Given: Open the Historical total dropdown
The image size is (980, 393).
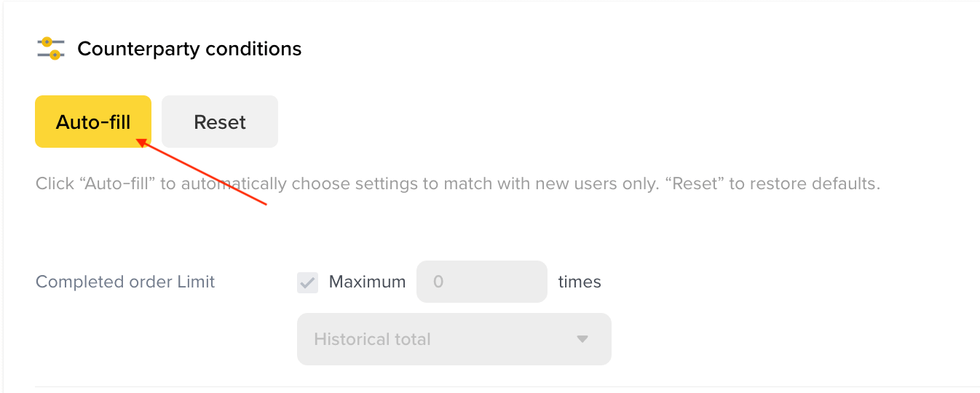Looking at the screenshot, I should pyautogui.click(x=454, y=339).
